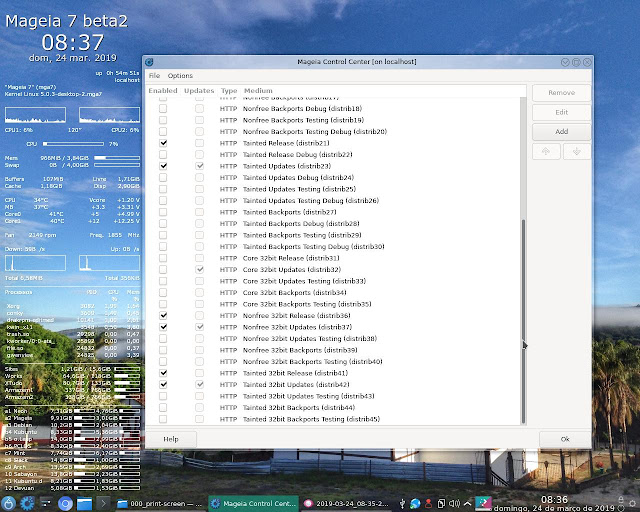Click the Type column header
Viewport: 640px width, 512px height.
click(x=229, y=91)
